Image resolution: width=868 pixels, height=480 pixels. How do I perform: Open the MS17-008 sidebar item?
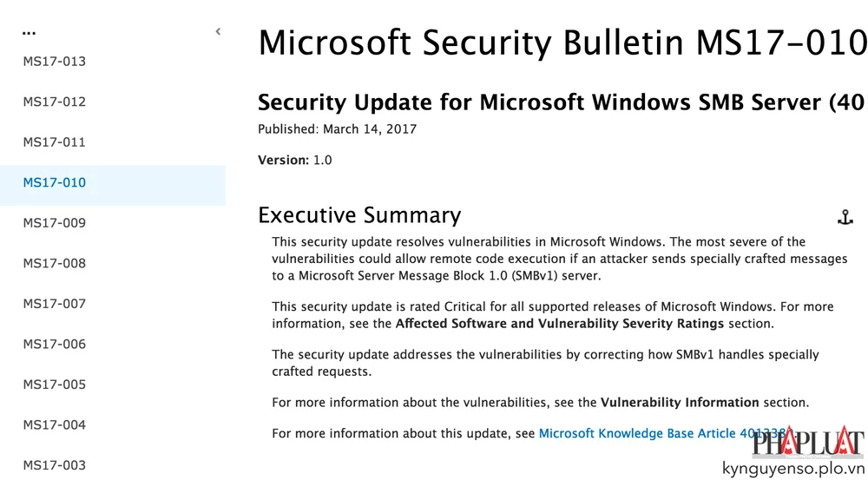pyautogui.click(x=55, y=263)
